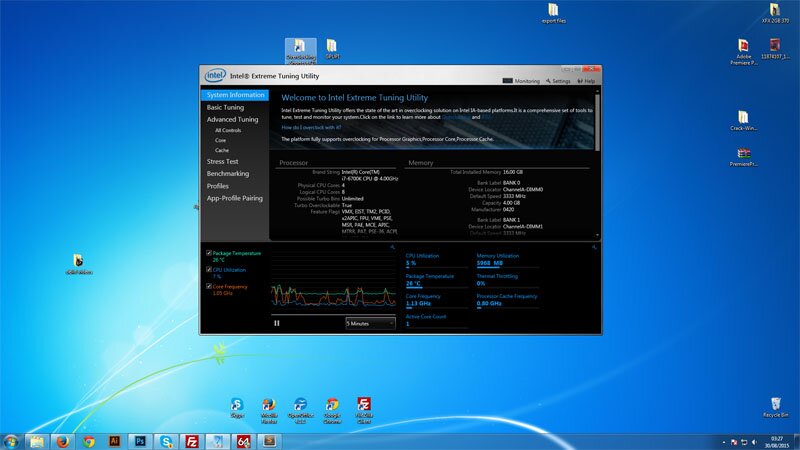Select the FileZilla Client desktop shortcut
This screenshot has height=450, width=800.
click(x=364, y=411)
